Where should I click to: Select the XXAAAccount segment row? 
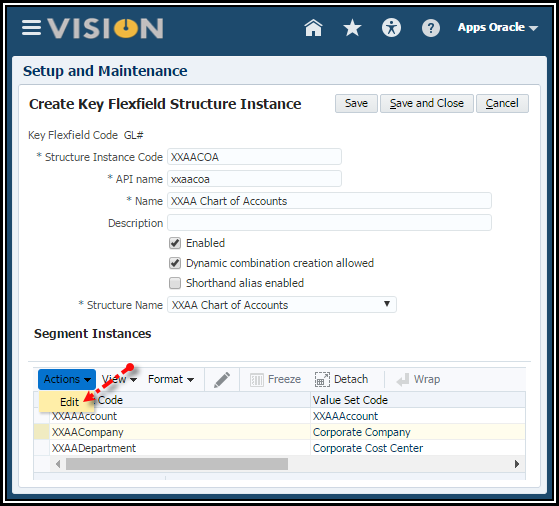click(280, 416)
